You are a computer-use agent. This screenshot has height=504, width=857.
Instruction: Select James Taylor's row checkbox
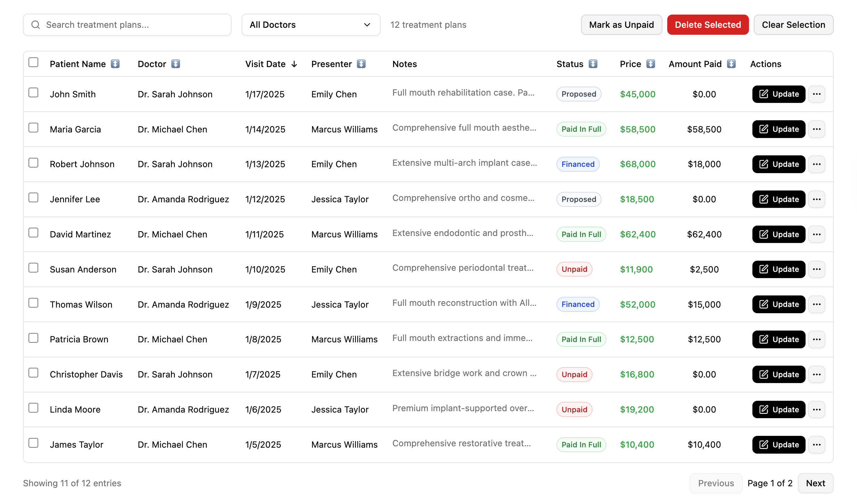coord(33,443)
